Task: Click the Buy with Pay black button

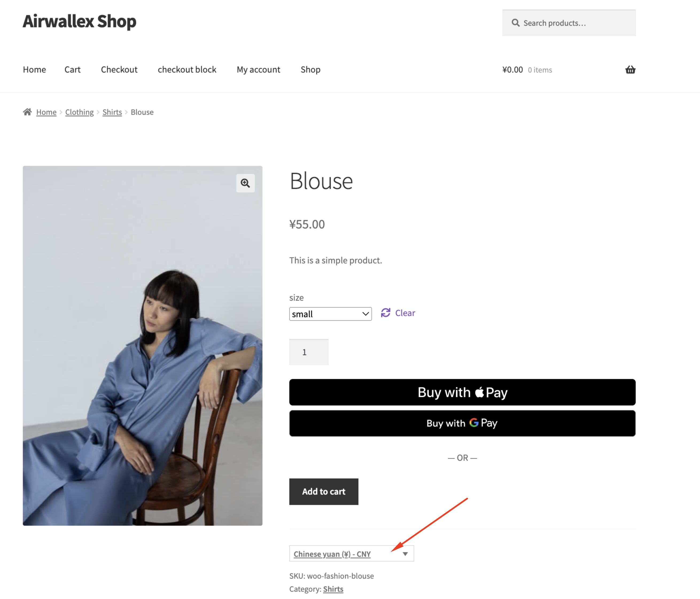Action: pyautogui.click(x=462, y=392)
